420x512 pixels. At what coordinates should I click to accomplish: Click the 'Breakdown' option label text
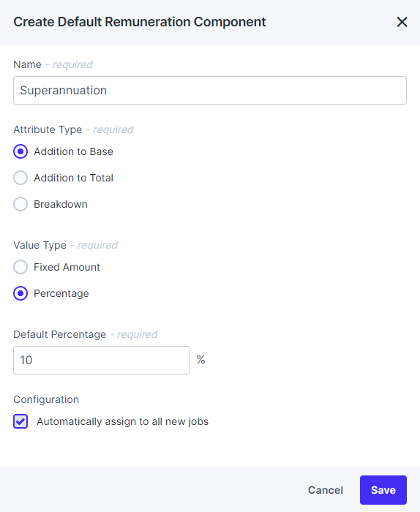(x=61, y=204)
